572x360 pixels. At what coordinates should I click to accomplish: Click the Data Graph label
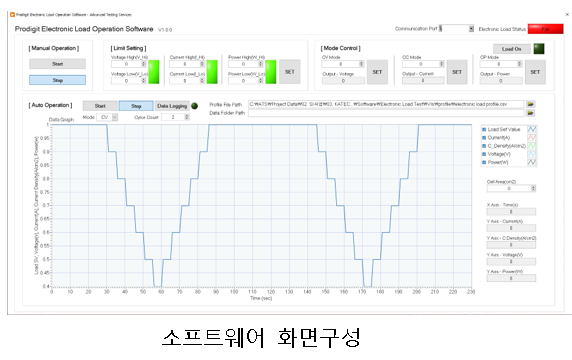[x=61, y=120]
